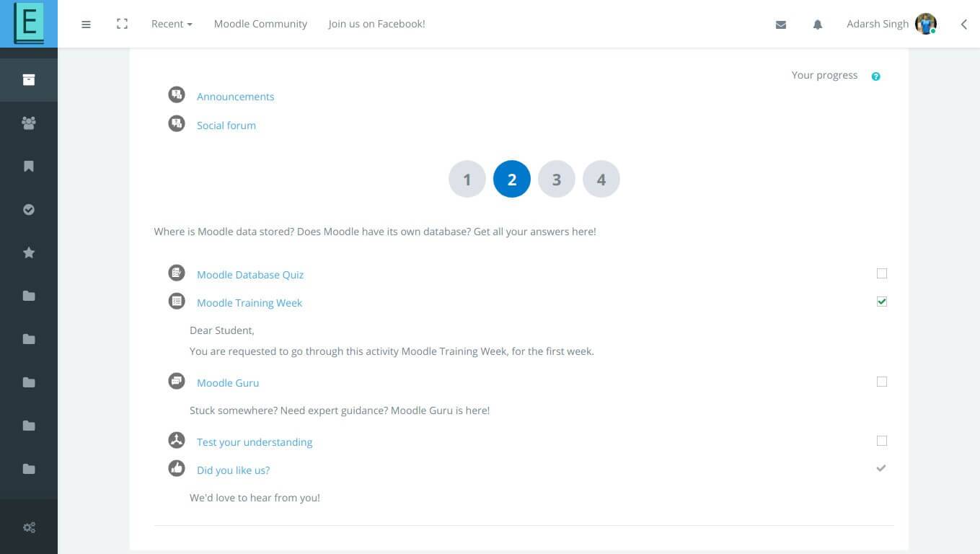
Task: Toggle fullscreen mode icon
Action: pyautogui.click(x=122, y=24)
